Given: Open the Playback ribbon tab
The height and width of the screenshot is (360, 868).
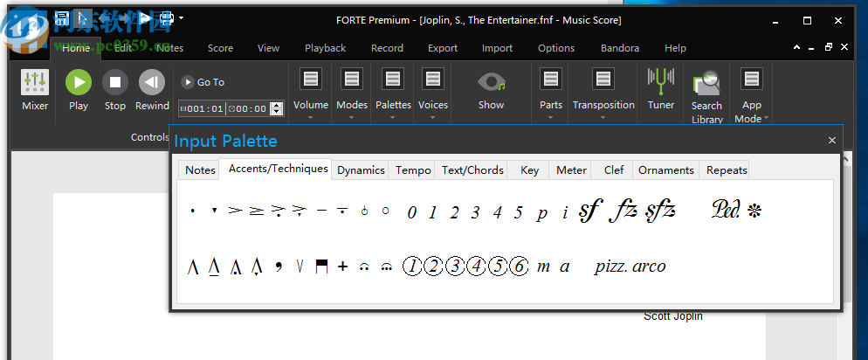Looking at the screenshot, I should click(326, 48).
